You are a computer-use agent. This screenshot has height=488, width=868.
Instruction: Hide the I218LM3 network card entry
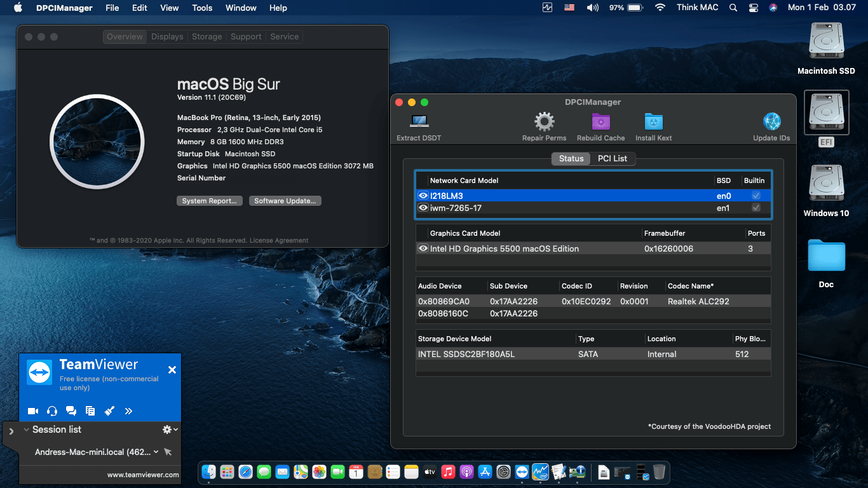pos(423,196)
